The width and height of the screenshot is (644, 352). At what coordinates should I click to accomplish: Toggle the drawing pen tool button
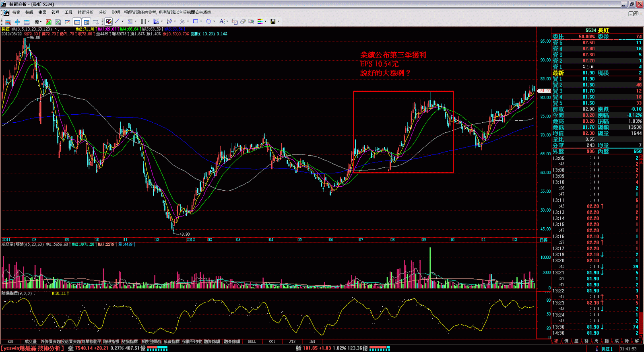[109, 22]
